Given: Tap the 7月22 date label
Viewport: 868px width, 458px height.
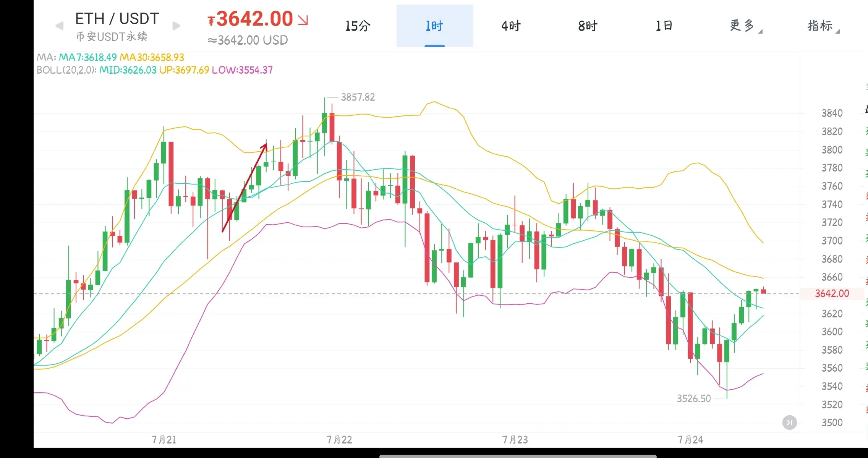Looking at the screenshot, I should (x=339, y=440).
